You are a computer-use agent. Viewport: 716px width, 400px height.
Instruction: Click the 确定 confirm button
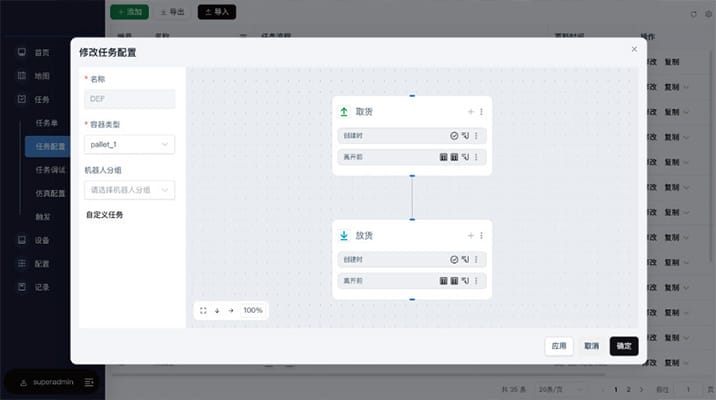click(624, 346)
